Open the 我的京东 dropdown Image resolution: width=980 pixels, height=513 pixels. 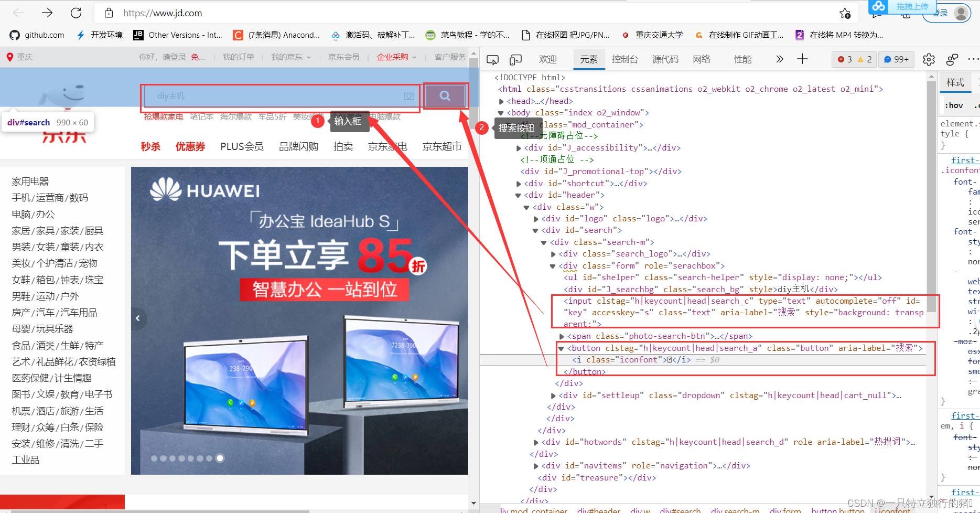(291, 57)
